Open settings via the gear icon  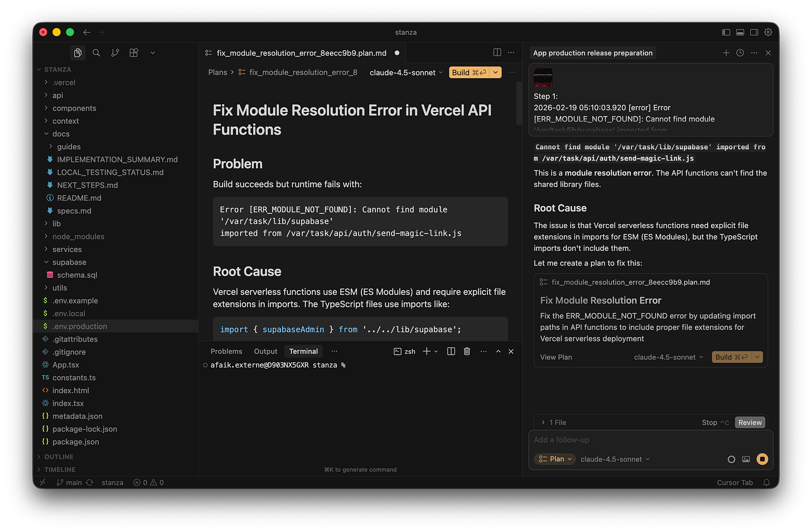pyautogui.click(x=768, y=32)
